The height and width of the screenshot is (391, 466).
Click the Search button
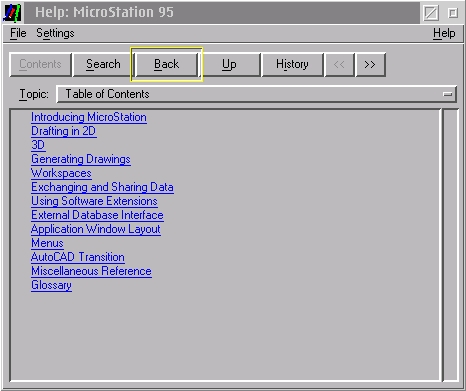(x=103, y=64)
